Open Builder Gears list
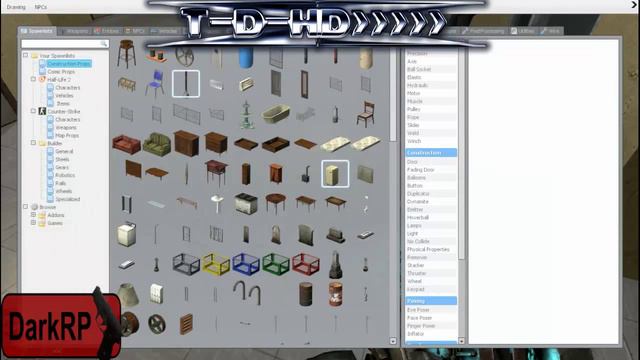 (62, 167)
